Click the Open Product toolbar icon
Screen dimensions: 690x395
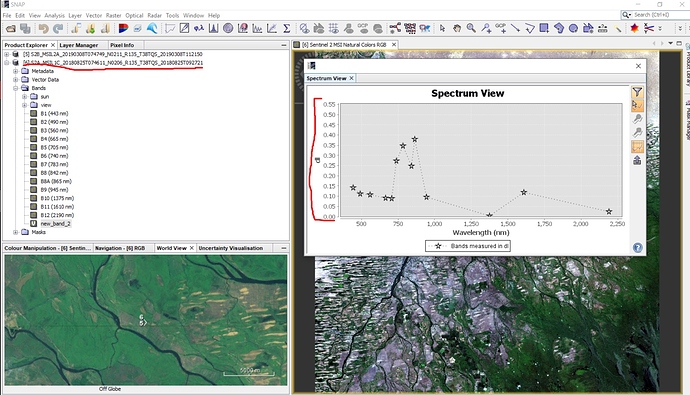point(11,29)
